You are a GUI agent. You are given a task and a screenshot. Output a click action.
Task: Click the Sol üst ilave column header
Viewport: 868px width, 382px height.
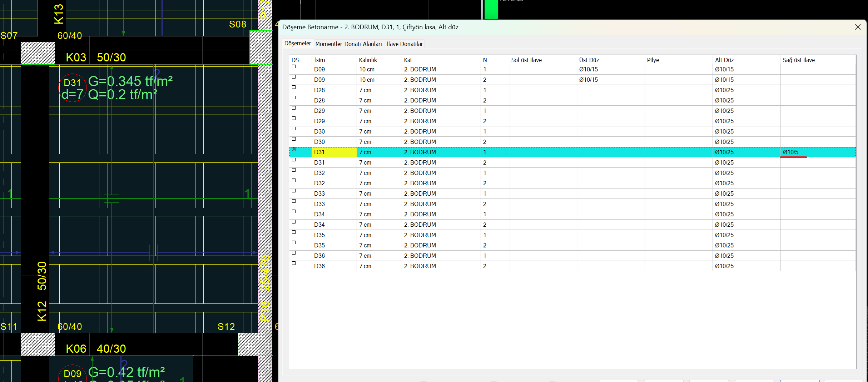tap(526, 60)
